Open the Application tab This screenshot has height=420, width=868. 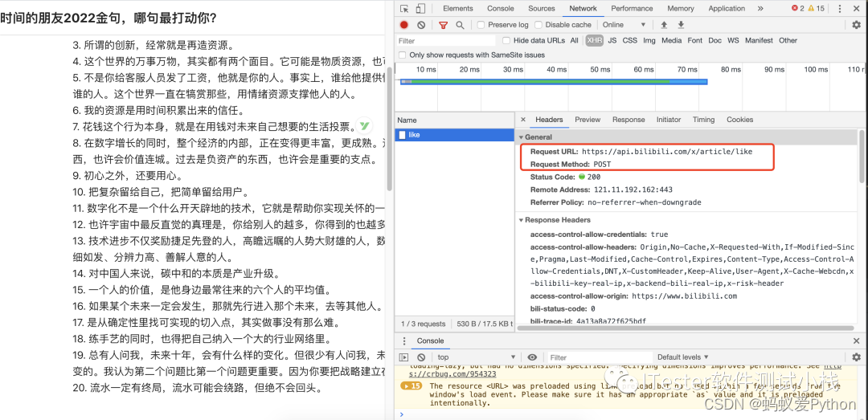point(727,8)
